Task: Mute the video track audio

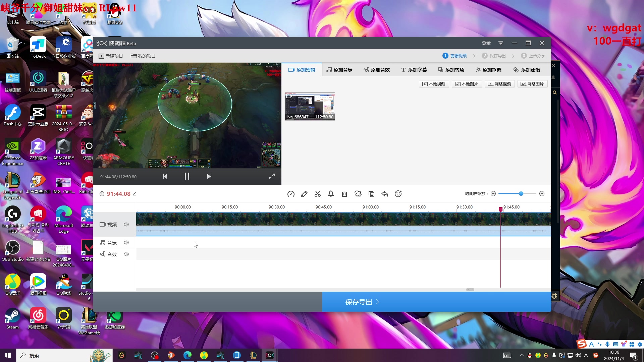Action: [126, 224]
